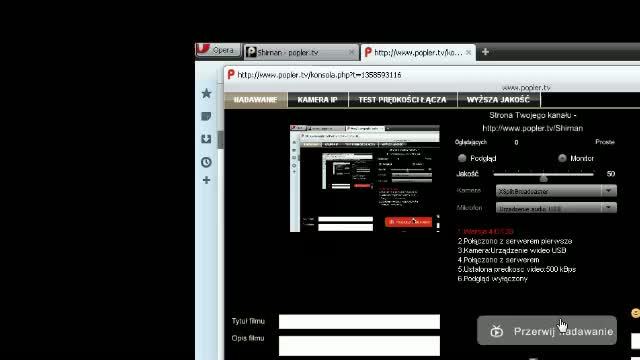Close the Shiman - popler.tv tab
The height and width of the screenshot is (360, 640).
(x=351, y=52)
